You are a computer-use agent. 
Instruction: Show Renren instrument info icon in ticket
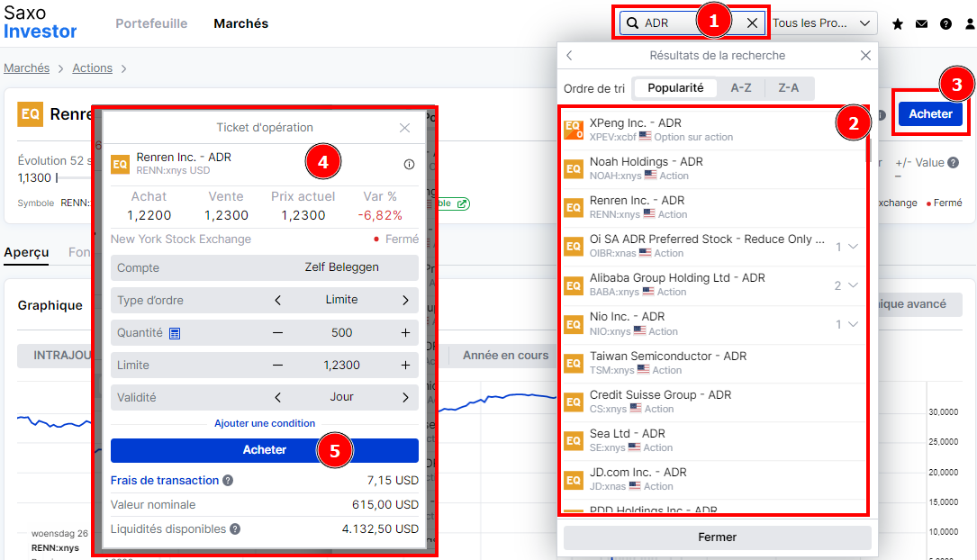tap(409, 165)
